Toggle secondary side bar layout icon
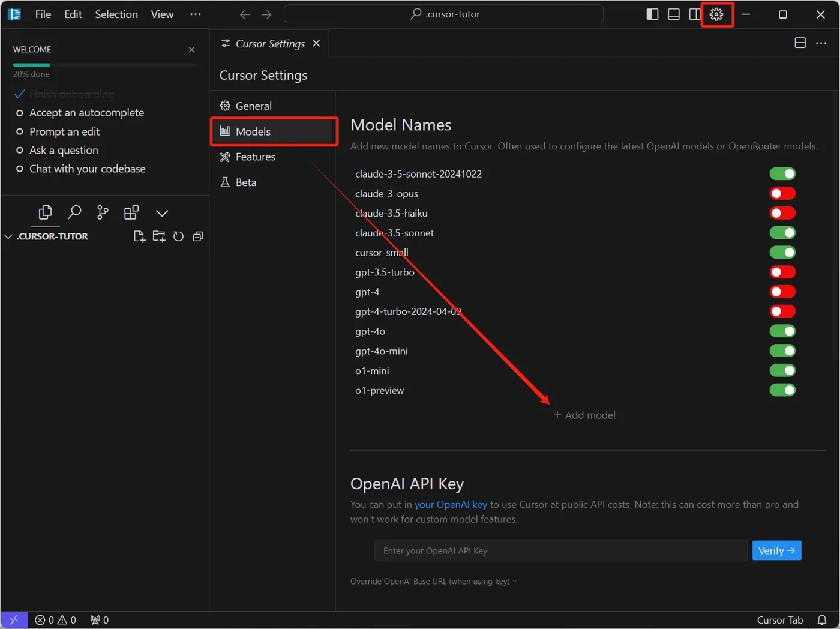 pyautogui.click(x=694, y=14)
